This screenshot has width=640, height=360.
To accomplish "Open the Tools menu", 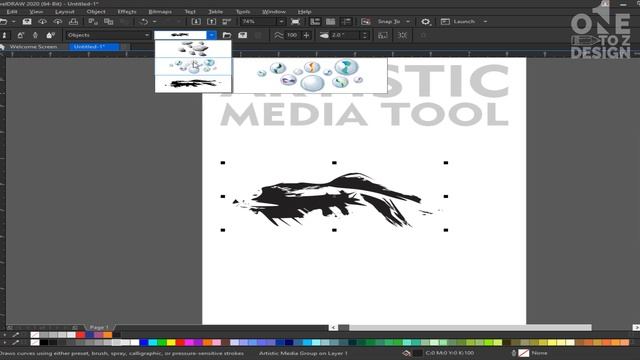I will [243, 11].
